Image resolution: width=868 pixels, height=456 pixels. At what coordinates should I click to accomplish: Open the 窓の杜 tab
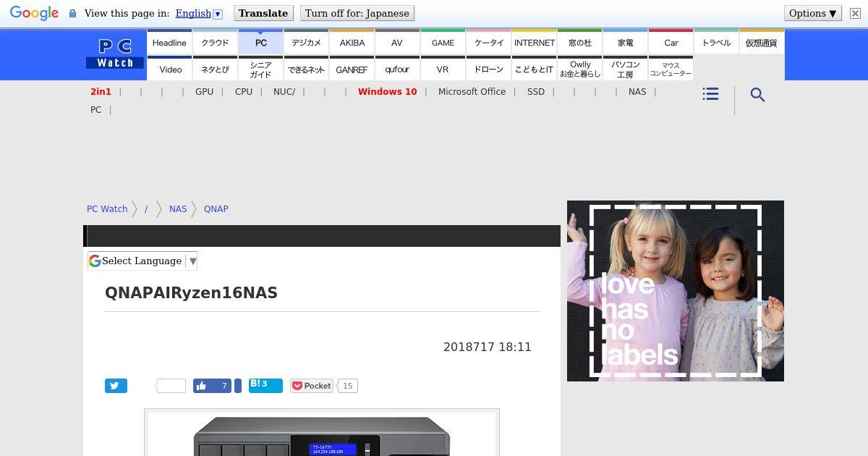pos(580,43)
